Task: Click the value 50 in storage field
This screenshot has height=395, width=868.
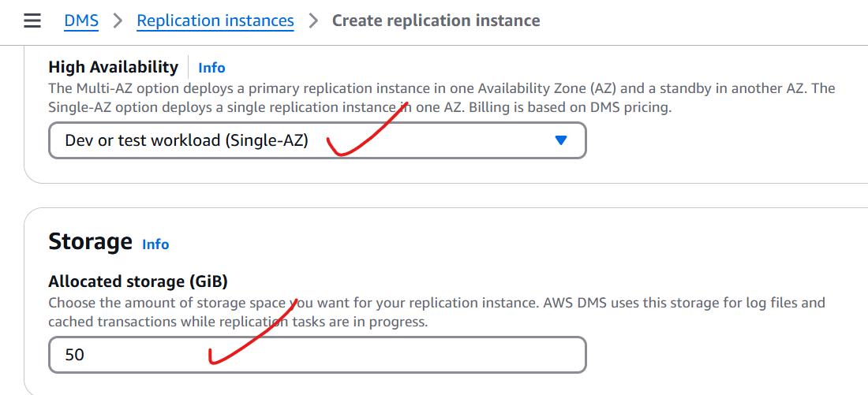Action: pyautogui.click(x=74, y=355)
